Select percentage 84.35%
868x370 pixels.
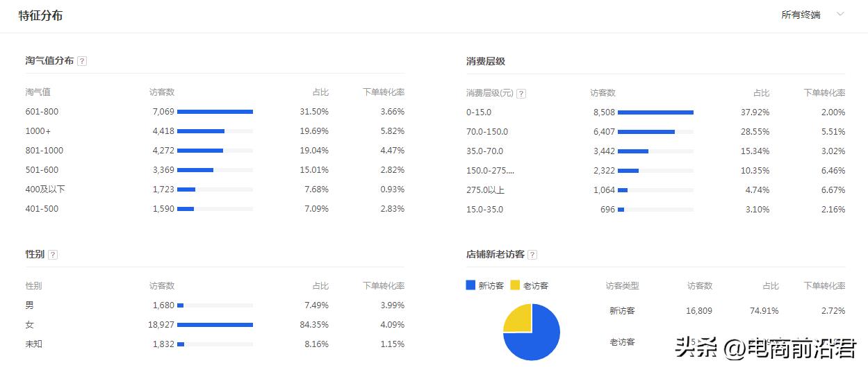(x=314, y=325)
